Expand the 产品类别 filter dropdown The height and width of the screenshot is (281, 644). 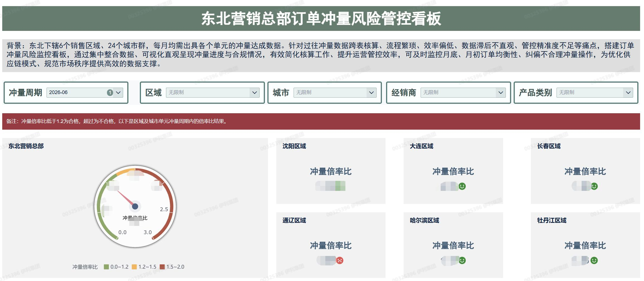tap(628, 93)
